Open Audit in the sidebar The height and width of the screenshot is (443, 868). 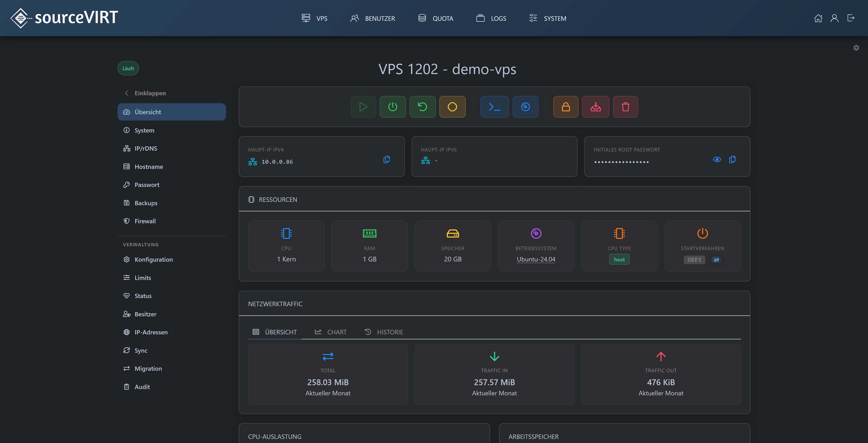172,387
